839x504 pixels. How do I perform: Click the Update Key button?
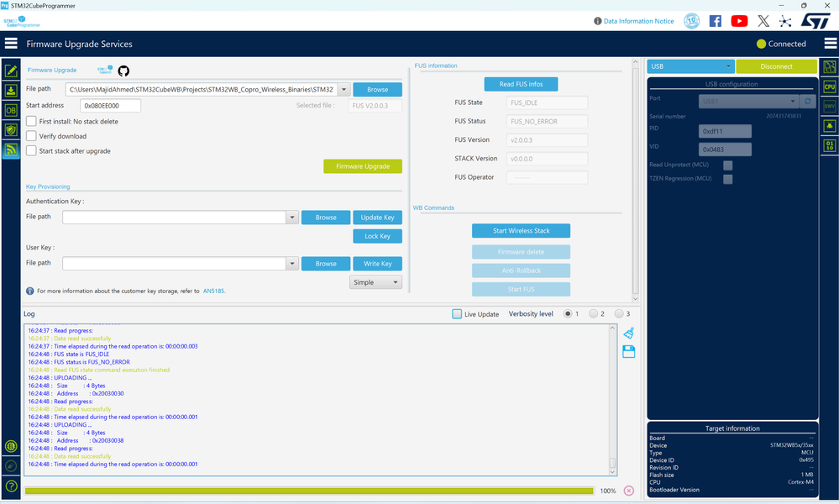[x=377, y=218]
